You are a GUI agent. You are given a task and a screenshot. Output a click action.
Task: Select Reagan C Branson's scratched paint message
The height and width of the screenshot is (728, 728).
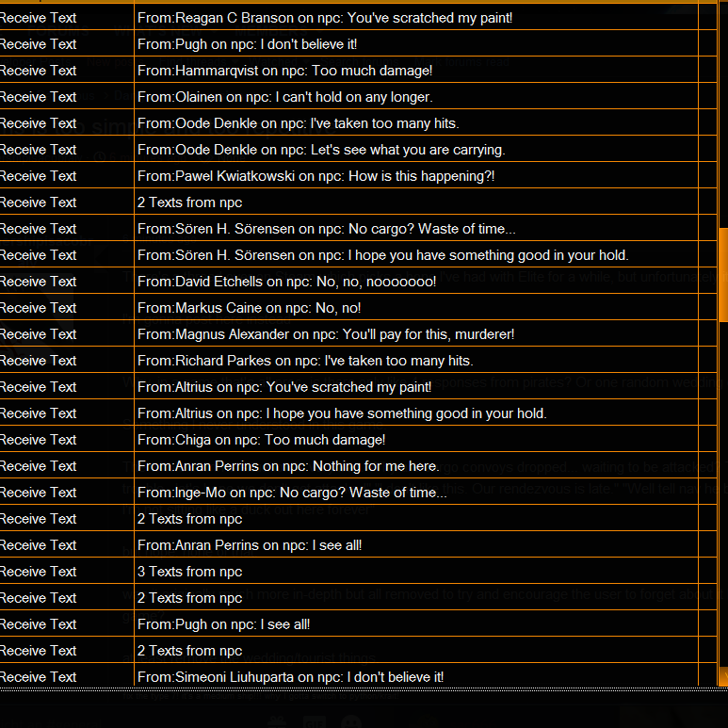325,18
